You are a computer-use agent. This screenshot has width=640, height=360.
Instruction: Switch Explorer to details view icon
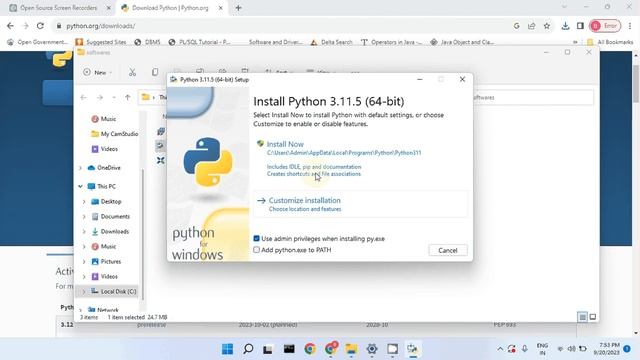point(582,317)
